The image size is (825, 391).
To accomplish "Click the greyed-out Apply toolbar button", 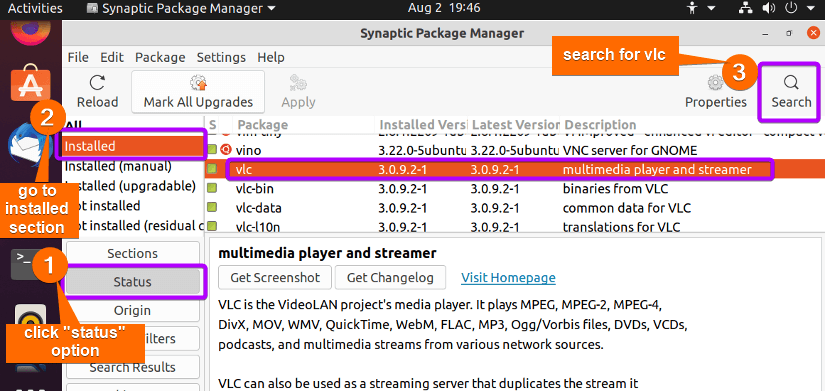I will coord(298,91).
